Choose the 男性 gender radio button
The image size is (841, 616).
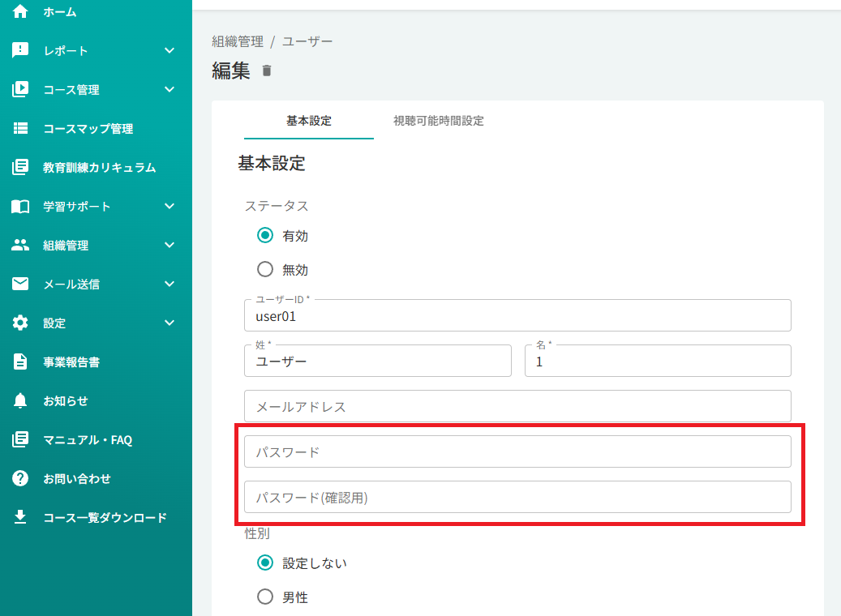point(265,597)
